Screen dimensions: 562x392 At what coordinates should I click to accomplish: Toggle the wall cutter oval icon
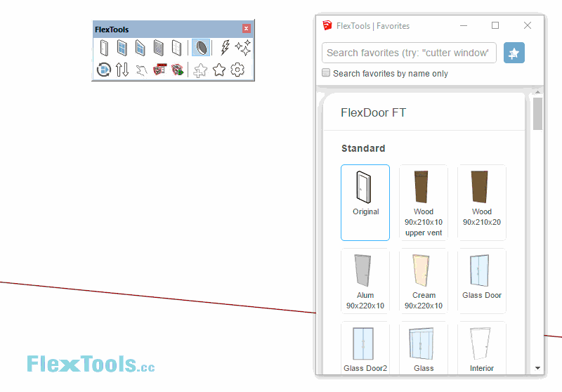201,48
